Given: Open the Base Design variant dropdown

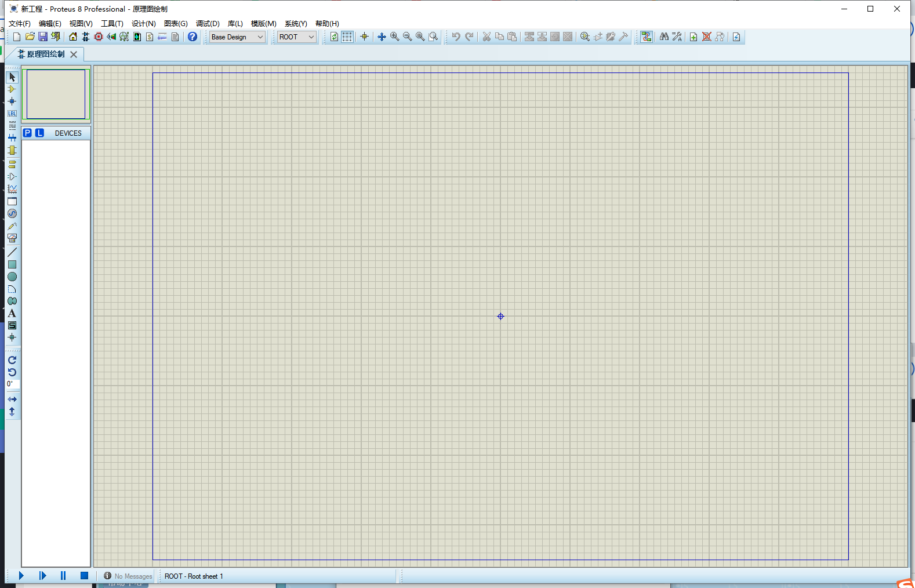Looking at the screenshot, I should pyautogui.click(x=237, y=37).
